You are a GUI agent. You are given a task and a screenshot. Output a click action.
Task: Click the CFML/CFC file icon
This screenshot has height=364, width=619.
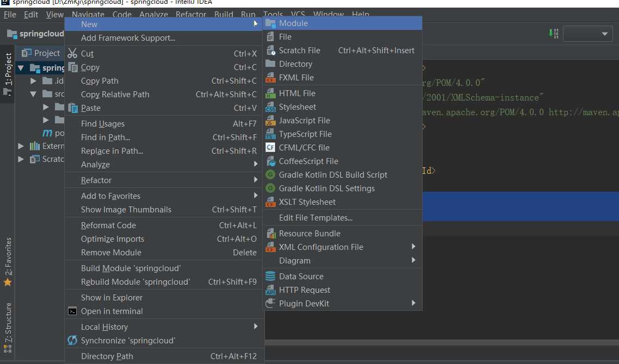tap(270, 147)
